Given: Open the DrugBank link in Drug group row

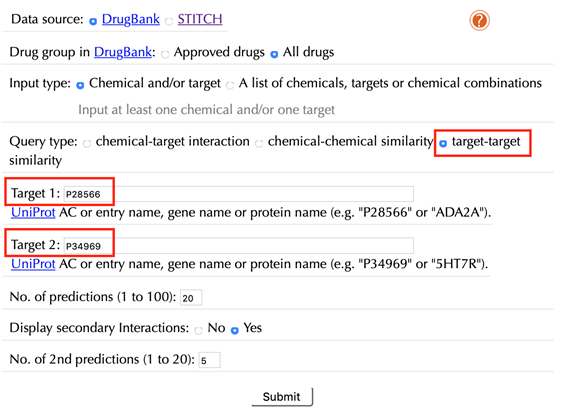Looking at the screenshot, I should click(123, 52).
